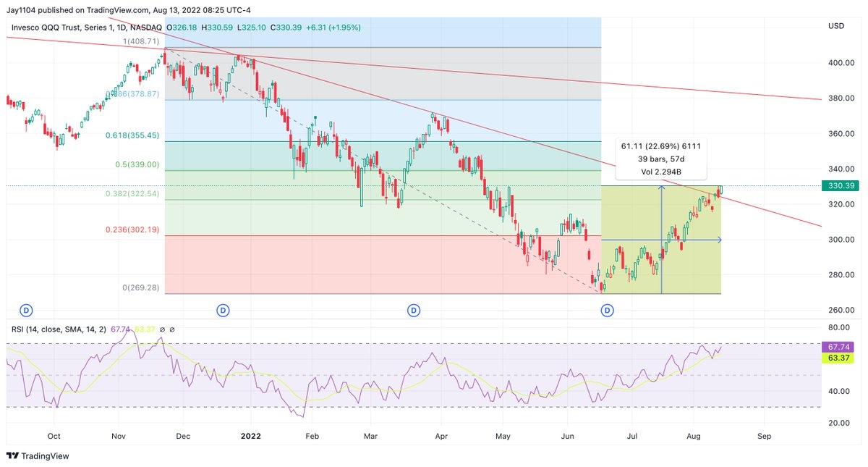Select the June "D" dividend marker
868x467 pixels.
(608, 310)
